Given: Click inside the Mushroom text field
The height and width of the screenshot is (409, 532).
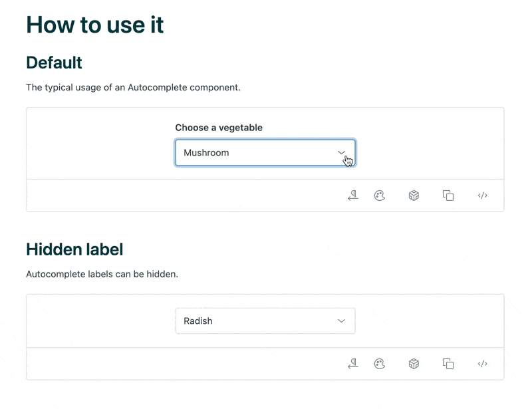Looking at the screenshot, I should pos(258,153).
